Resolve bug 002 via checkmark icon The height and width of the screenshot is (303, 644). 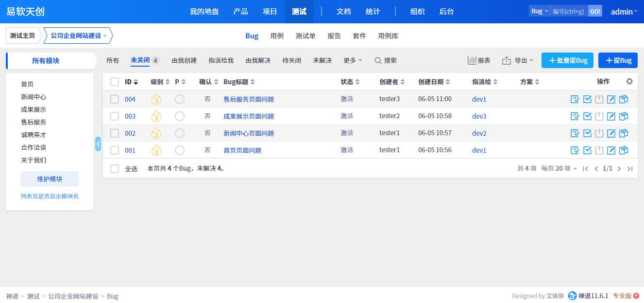click(587, 133)
